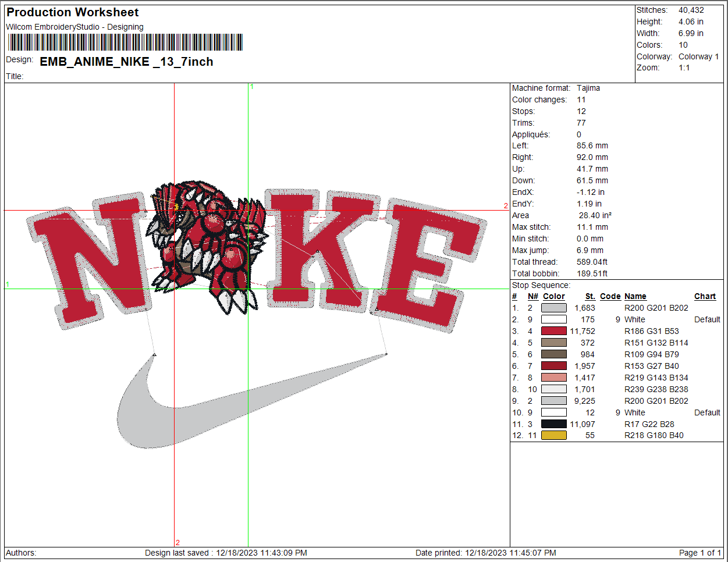Click the letter N in the design
This screenshot has height=562, width=728.
pos(90,262)
